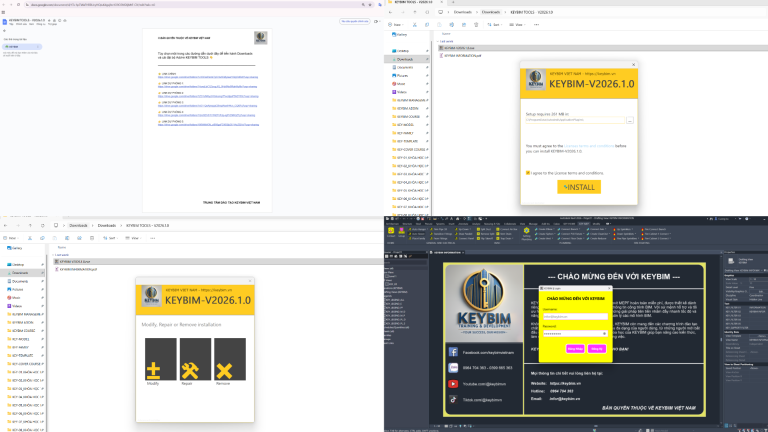Open Downloads breadcrumb nearest KEYBIM TOOLS in top-right Explorer
Screen dimensions: 768x432
[491, 12]
